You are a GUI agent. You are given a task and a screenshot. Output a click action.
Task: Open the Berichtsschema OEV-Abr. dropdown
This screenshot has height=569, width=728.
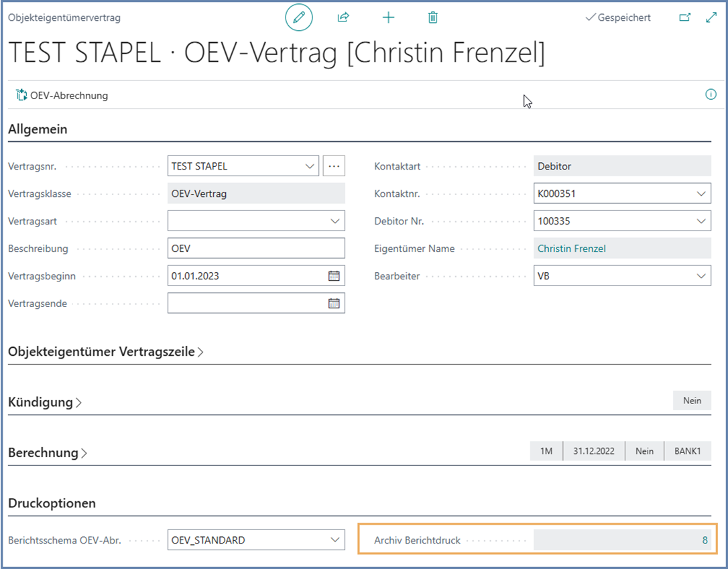click(x=335, y=540)
